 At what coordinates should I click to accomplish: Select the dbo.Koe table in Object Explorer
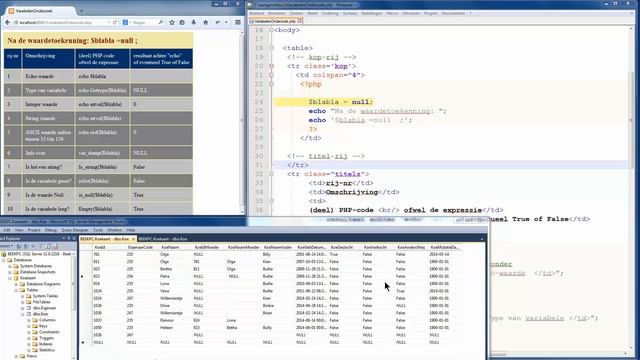(x=40, y=314)
